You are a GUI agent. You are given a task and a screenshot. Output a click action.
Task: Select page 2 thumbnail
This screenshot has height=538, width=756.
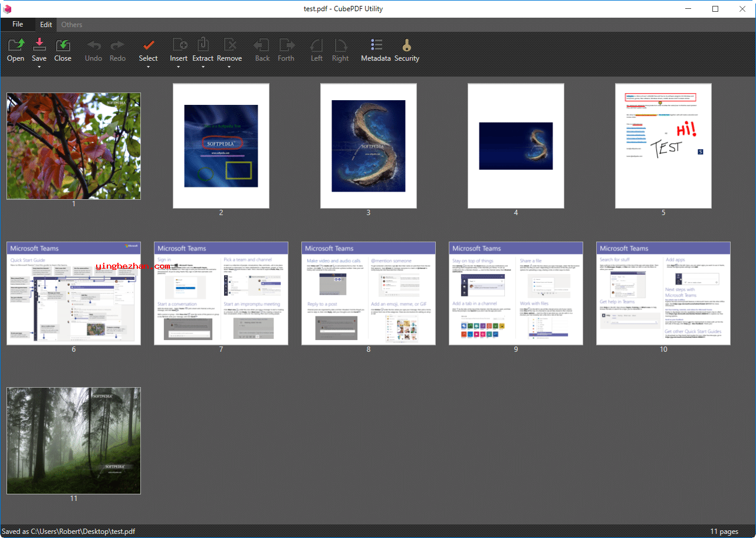(x=221, y=146)
